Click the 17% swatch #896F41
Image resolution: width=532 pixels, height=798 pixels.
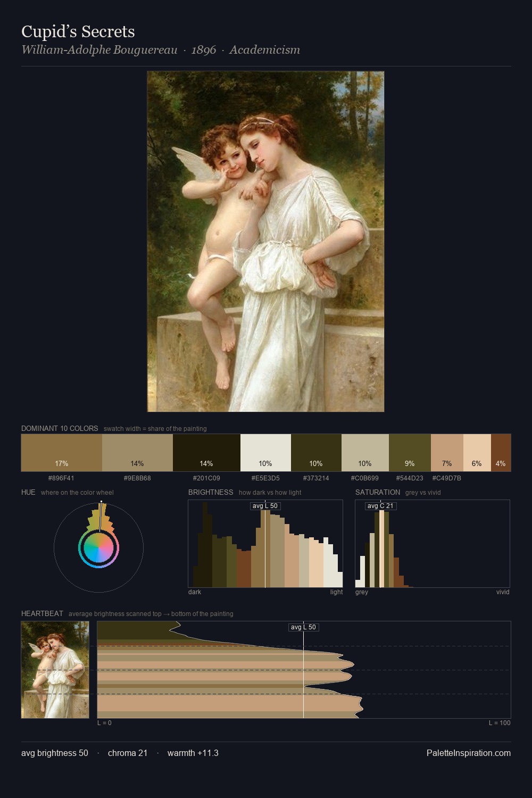click(x=62, y=453)
